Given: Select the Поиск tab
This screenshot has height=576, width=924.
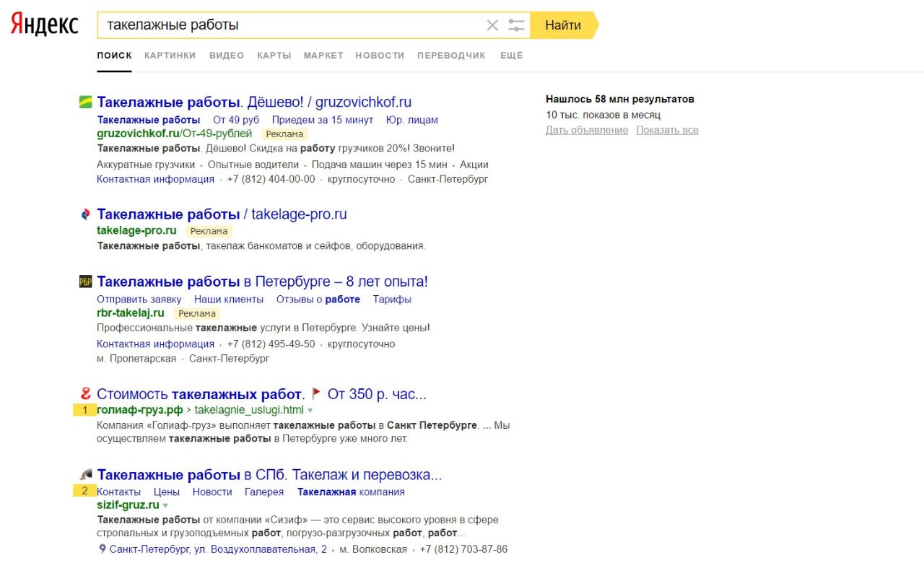Looking at the screenshot, I should (x=114, y=56).
